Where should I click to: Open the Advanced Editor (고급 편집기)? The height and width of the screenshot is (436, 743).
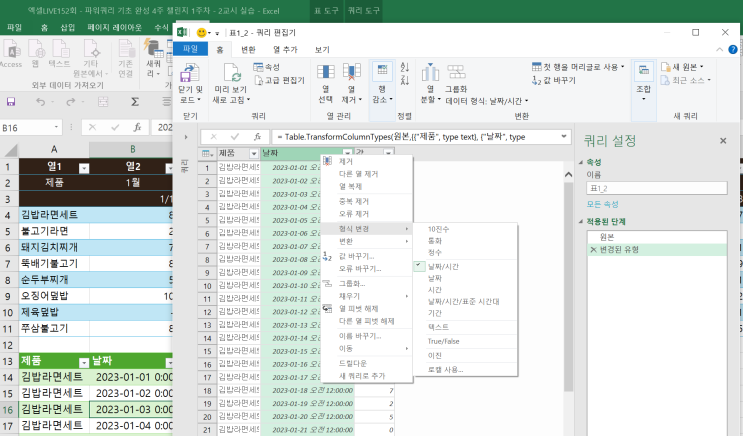coord(279,80)
